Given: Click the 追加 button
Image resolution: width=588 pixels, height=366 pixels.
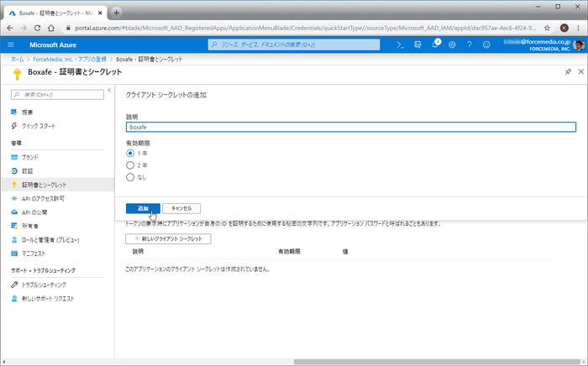Looking at the screenshot, I should point(143,208).
